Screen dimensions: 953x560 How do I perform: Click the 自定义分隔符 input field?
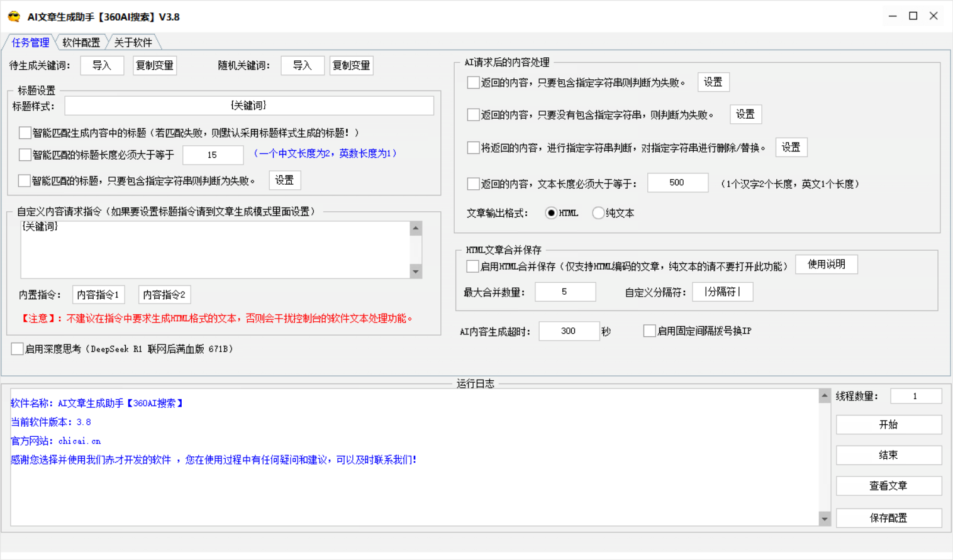[723, 292]
